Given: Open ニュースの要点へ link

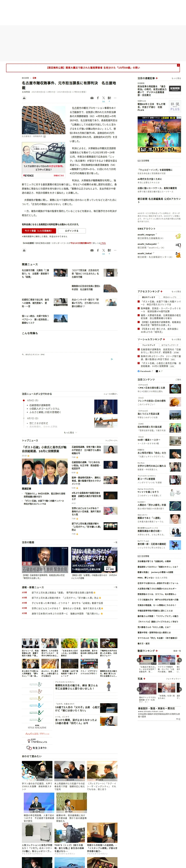Looking at the screenshot, I should (110, 394).
